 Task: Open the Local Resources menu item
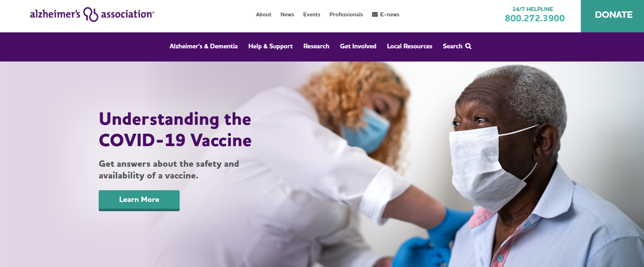click(410, 46)
